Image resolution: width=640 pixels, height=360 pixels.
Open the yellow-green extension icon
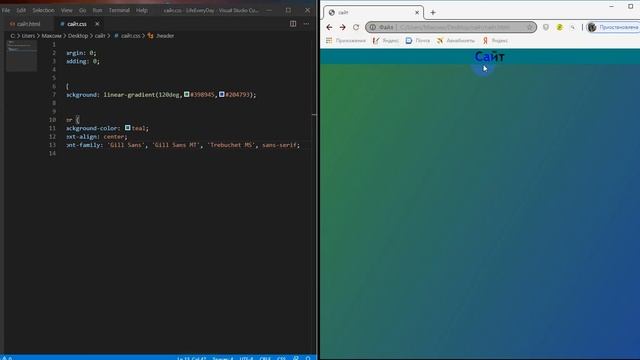[560, 27]
